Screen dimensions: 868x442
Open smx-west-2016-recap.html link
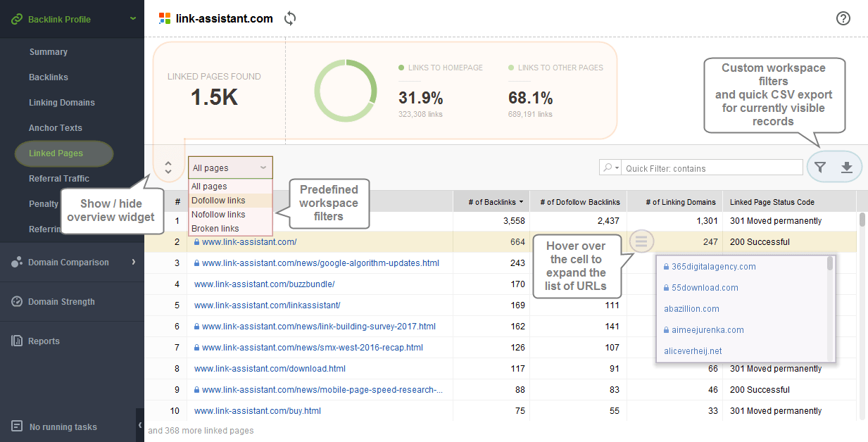click(x=313, y=348)
